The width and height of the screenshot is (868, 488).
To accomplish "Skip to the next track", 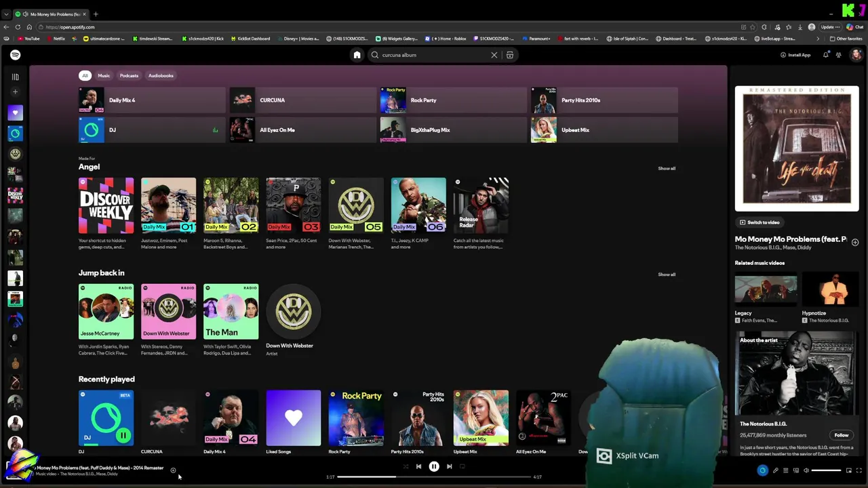I will [449, 466].
